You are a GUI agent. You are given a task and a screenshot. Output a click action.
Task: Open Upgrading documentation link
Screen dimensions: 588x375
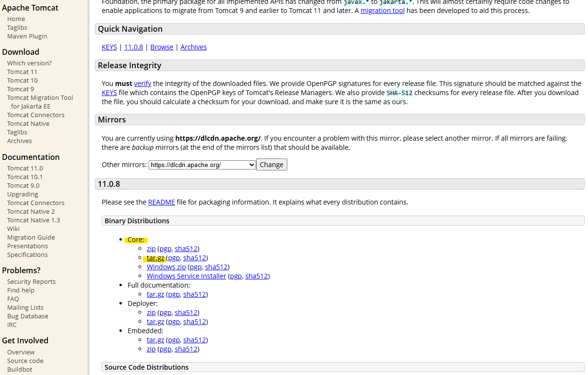click(23, 194)
